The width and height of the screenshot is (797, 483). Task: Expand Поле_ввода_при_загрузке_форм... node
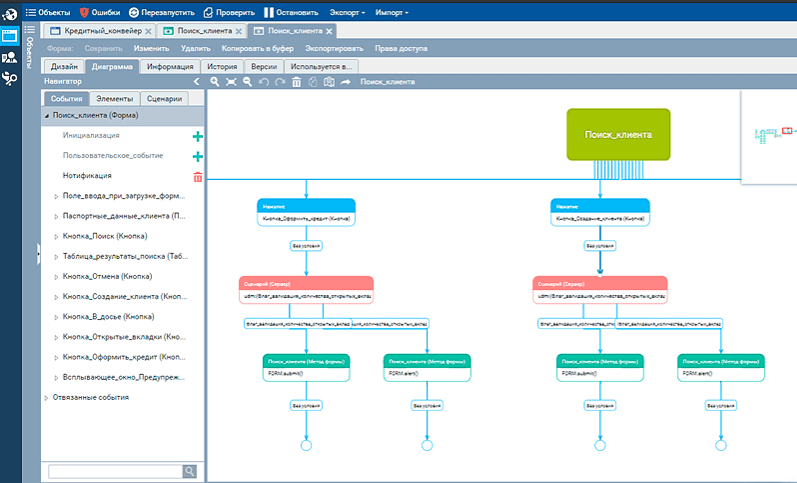coord(56,196)
